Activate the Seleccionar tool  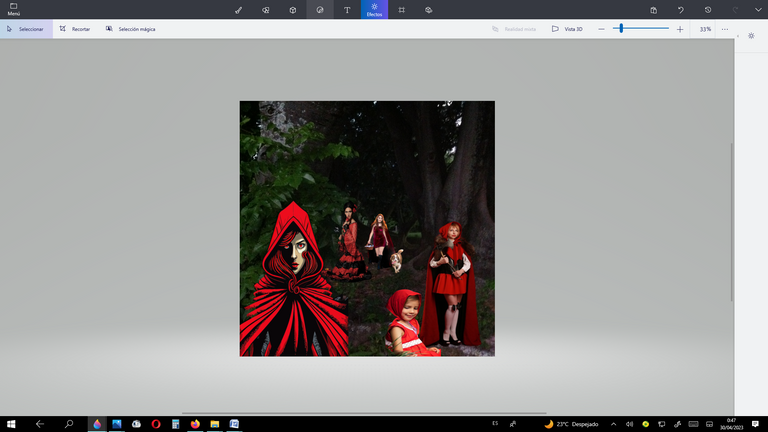tap(26, 29)
